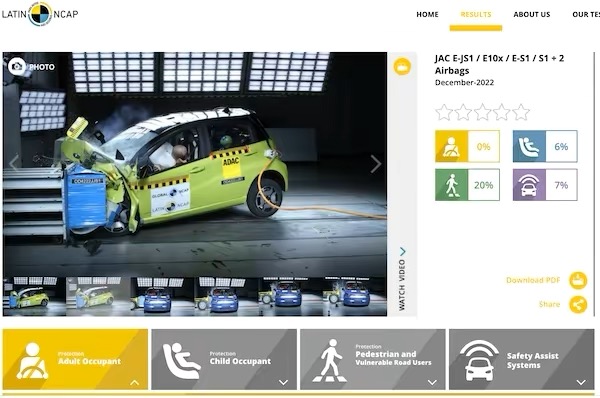
Task: Open the ABOUT US menu item
Action: coord(532,15)
